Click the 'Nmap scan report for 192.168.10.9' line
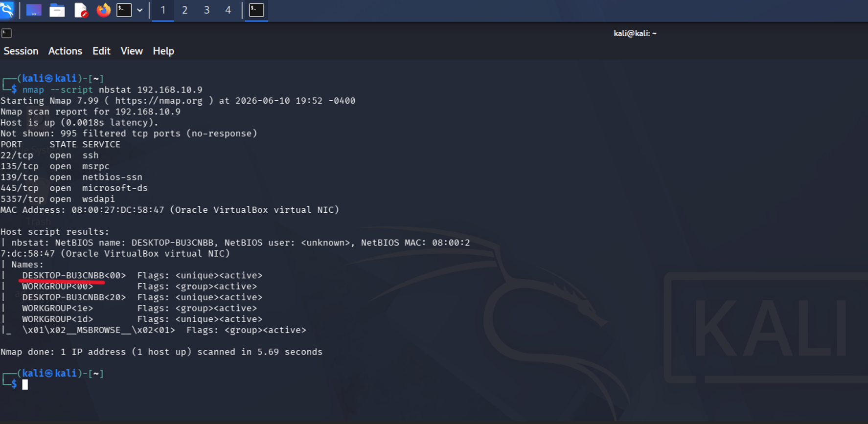The image size is (868, 424). 91,112
